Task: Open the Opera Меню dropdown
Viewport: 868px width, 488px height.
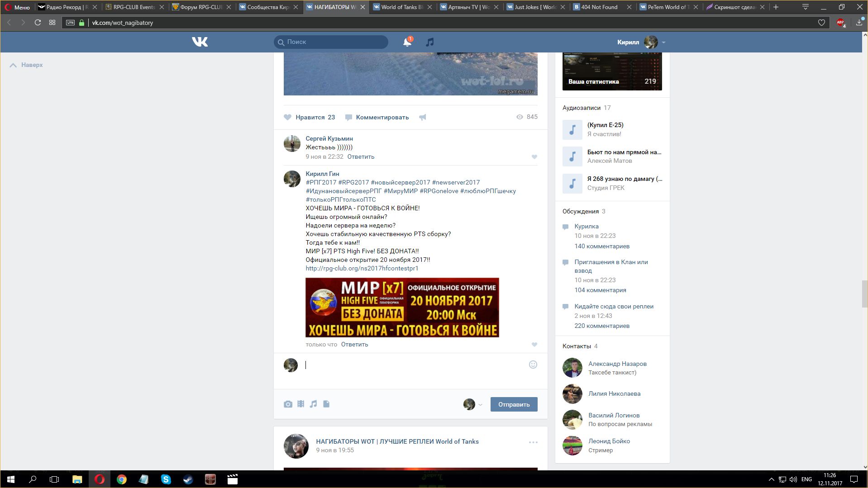Action: tap(17, 7)
